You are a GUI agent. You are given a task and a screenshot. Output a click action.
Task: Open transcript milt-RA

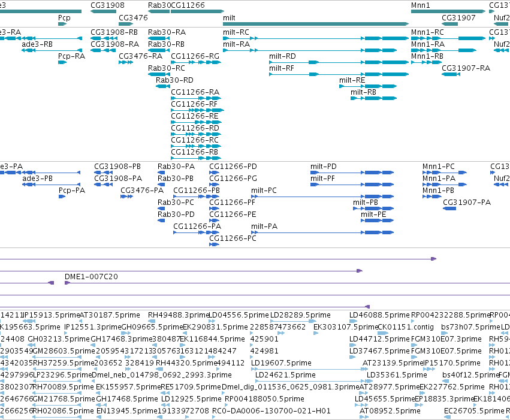coord(237,44)
